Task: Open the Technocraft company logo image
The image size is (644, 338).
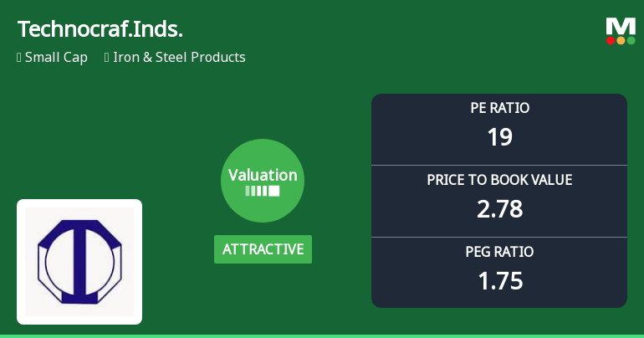Action: coord(79,262)
